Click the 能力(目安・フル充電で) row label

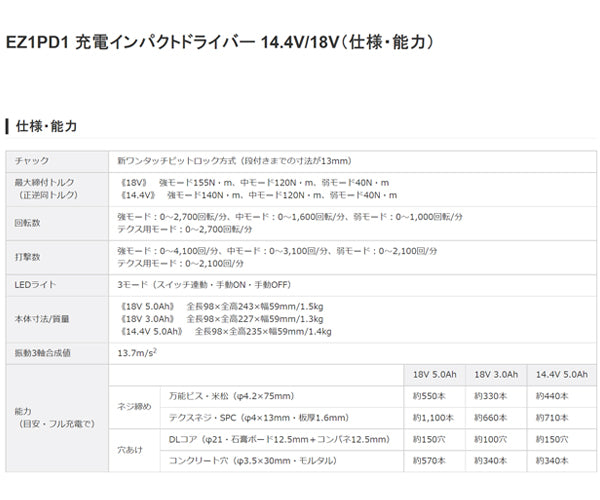54,418
